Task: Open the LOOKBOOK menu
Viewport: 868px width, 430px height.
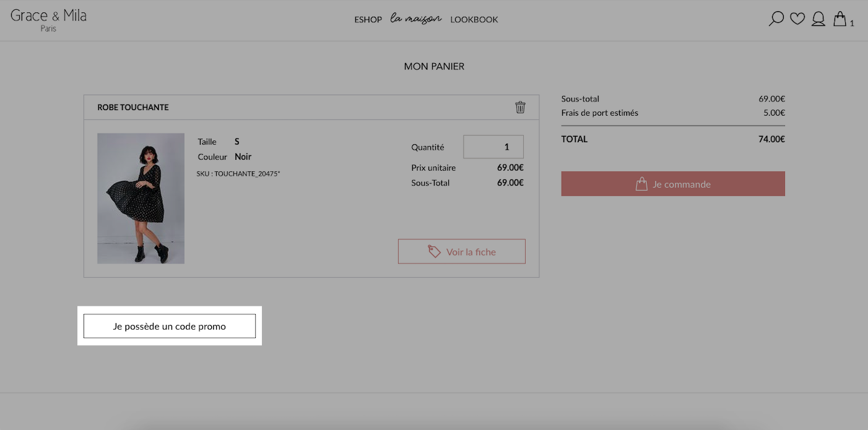Action: tap(474, 20)
